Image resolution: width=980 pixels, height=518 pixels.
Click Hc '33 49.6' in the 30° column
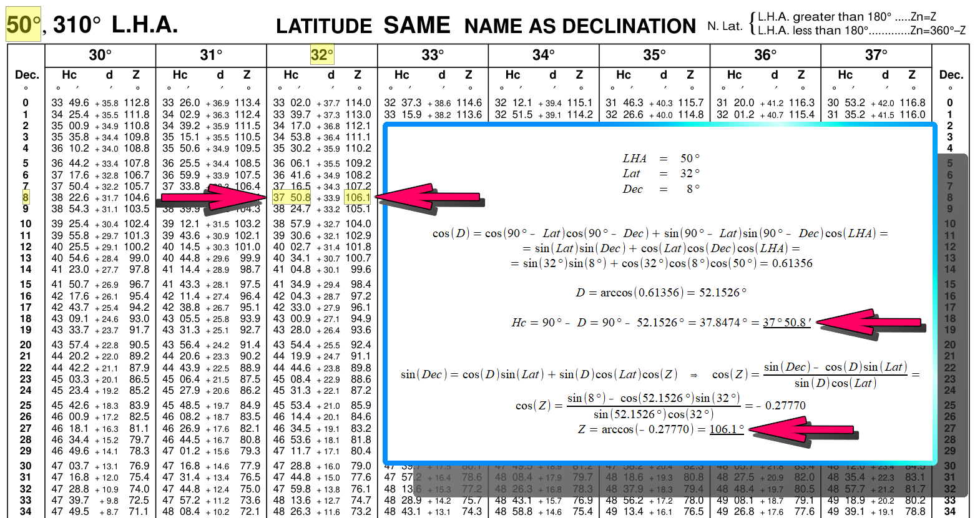(70, 103)
